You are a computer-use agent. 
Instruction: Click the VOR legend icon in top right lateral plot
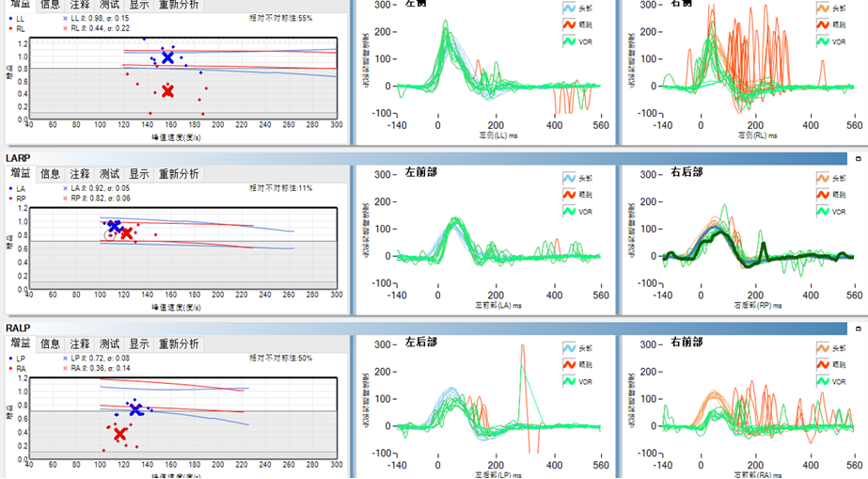(823, 41)
